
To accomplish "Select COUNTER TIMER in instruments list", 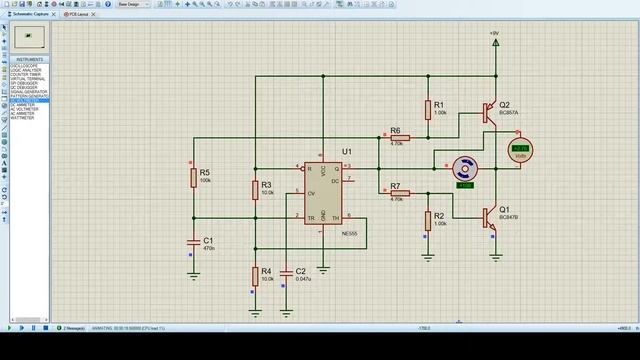I will (25, 74).
